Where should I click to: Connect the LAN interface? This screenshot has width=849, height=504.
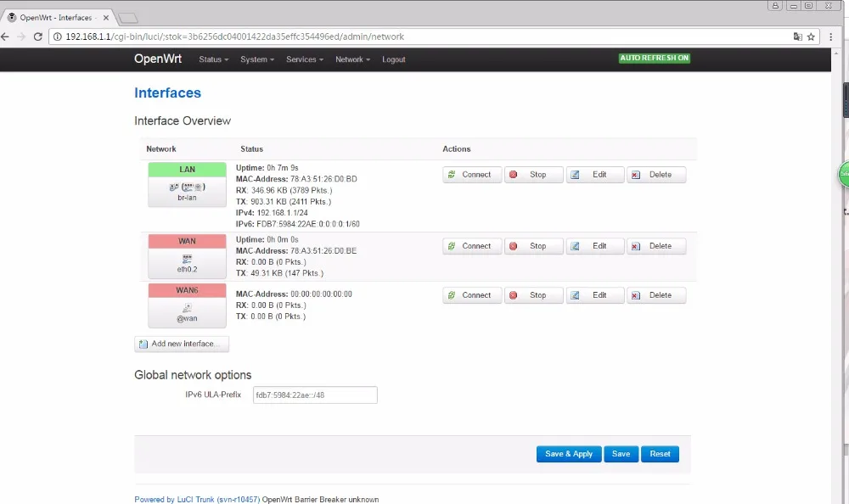point(471,174)
